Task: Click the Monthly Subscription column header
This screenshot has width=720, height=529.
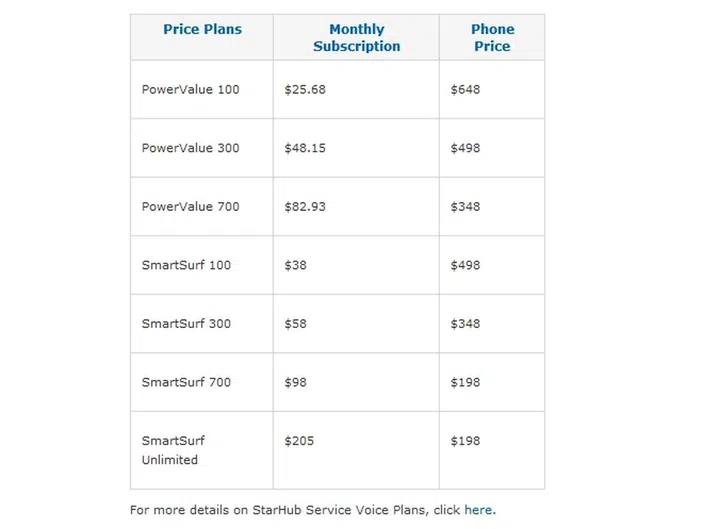Action: point(356,38)
